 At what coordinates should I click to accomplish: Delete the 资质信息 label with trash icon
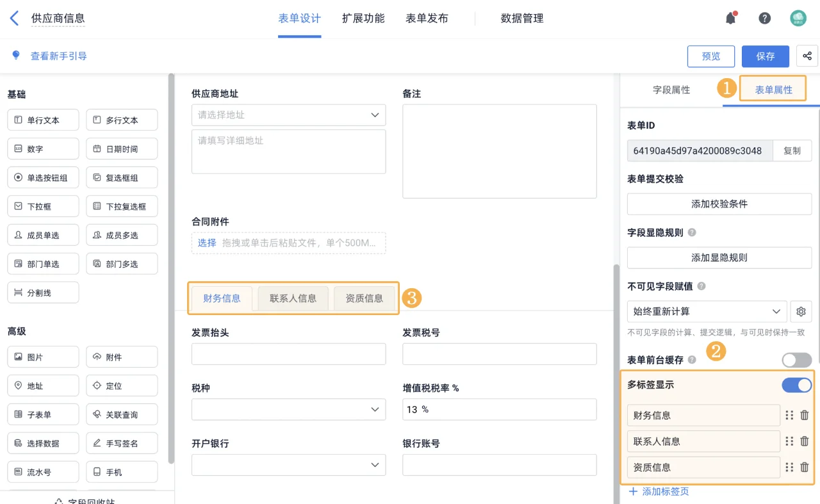(805, 467)
